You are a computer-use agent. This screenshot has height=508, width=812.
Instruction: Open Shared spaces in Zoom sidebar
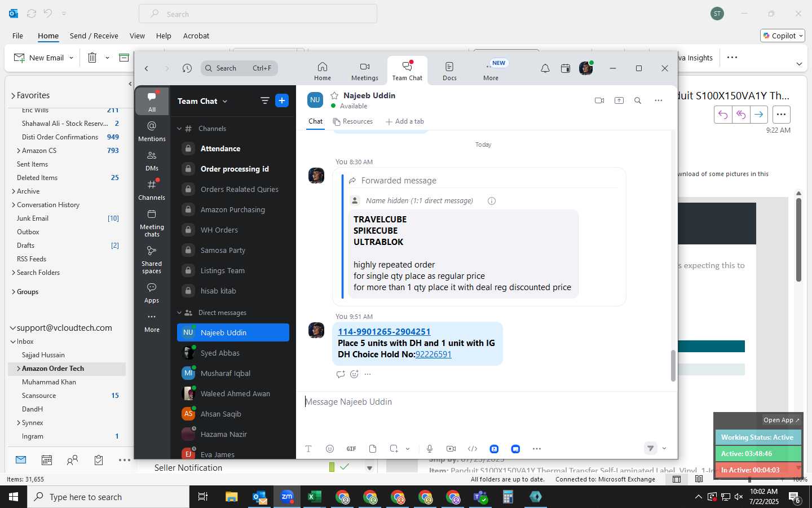(152, 260)
